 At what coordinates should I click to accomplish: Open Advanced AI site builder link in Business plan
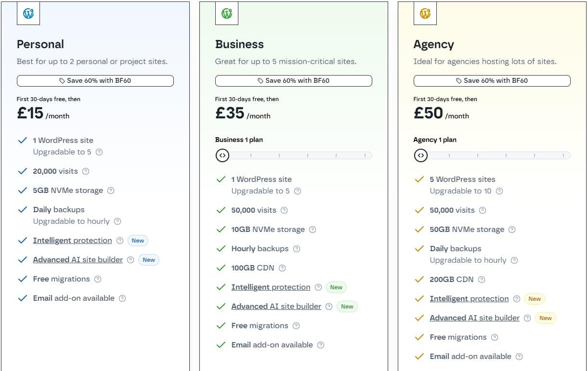coord(276,307)
